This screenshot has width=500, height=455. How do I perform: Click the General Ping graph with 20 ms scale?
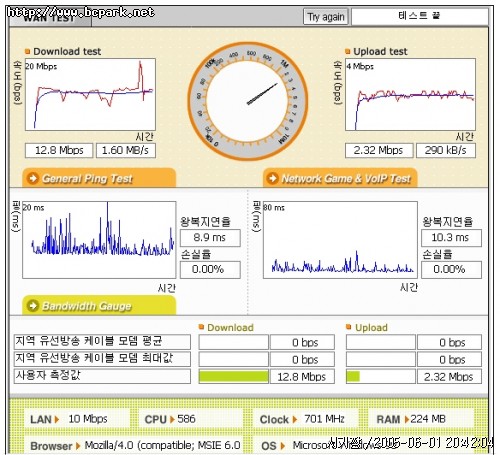pyautogui.click(x=99, y=240)
